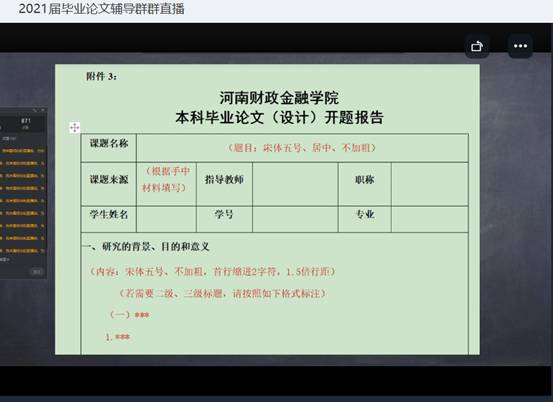
Task: Click the empty cell next to 职称
Action: [x=430, y=184]
